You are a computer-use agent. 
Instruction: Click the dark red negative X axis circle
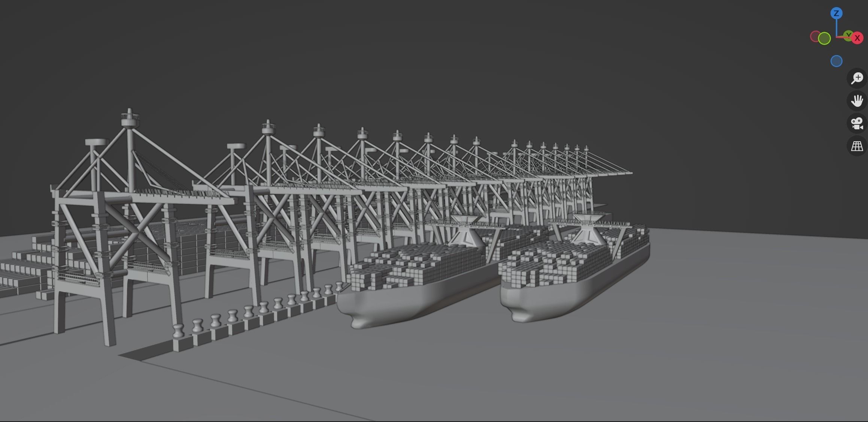point(815,36)
